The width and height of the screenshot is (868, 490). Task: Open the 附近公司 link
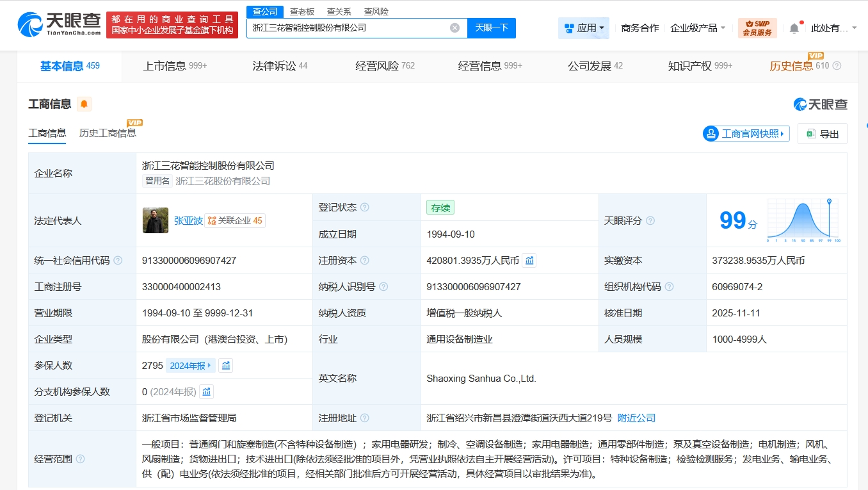[x=636, y=417]
